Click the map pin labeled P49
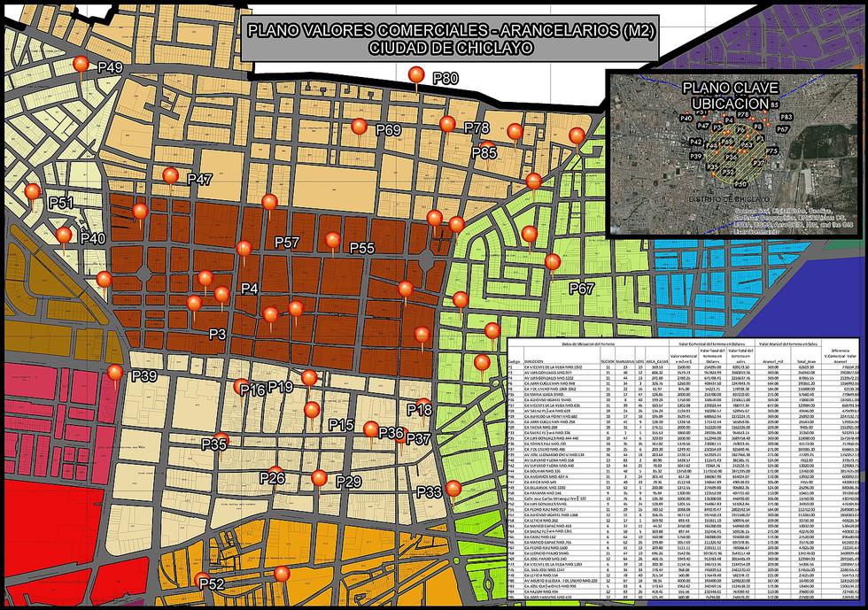868x610 pixels. tap(81, 65)
